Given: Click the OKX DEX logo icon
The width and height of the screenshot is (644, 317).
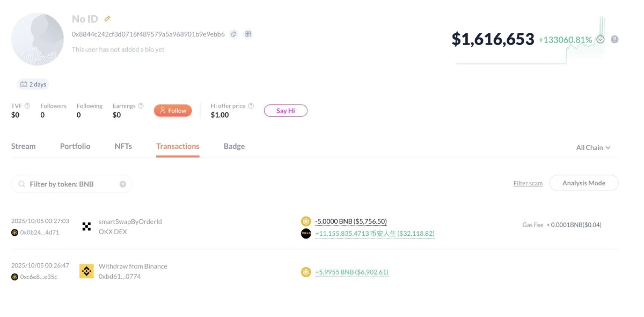Looking at the screenshot, I should [x=86, y=226].
